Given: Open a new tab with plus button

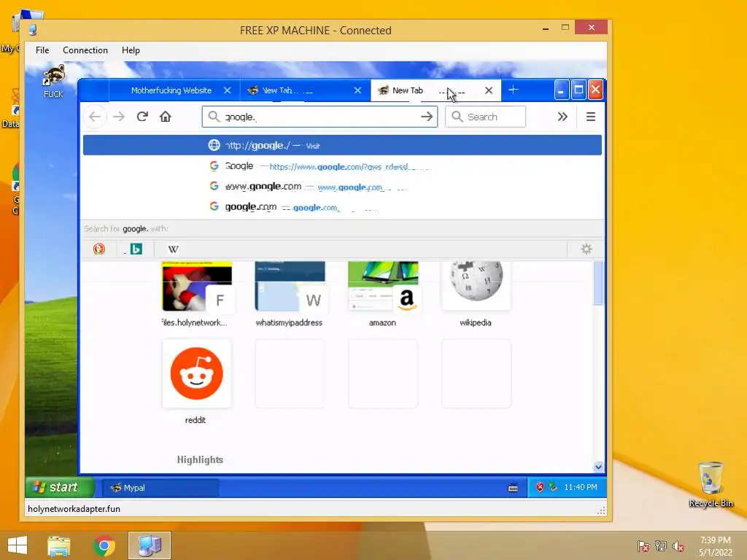Looking at the screenshot, I should (513, 90).
